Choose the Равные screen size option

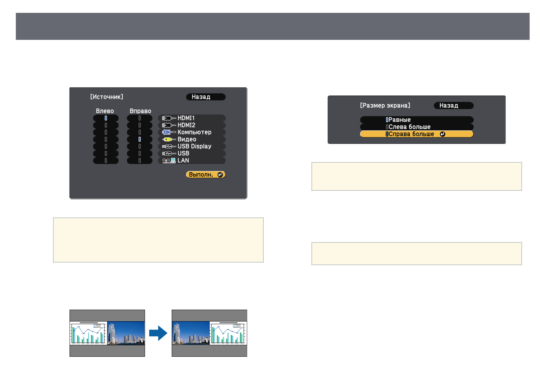coord(417,120)
